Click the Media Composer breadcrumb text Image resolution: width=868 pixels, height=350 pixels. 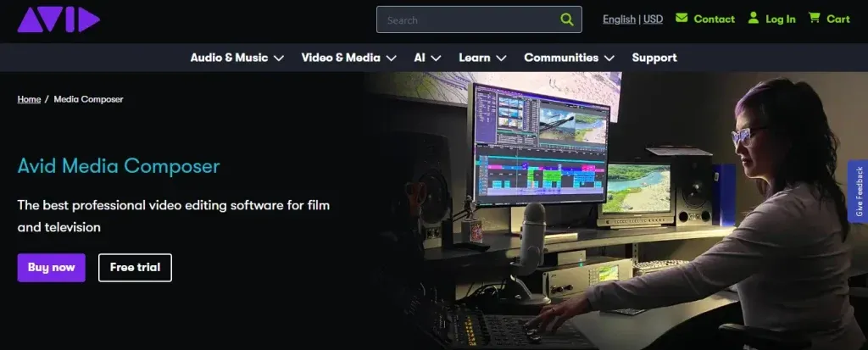pyautogui.click(x=88, y=99)
